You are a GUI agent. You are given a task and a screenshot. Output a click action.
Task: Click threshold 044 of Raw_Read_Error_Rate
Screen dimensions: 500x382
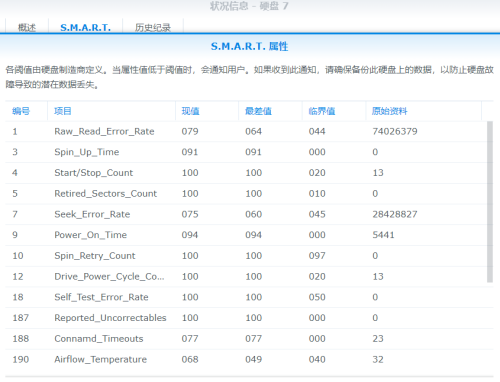[317, 131]
